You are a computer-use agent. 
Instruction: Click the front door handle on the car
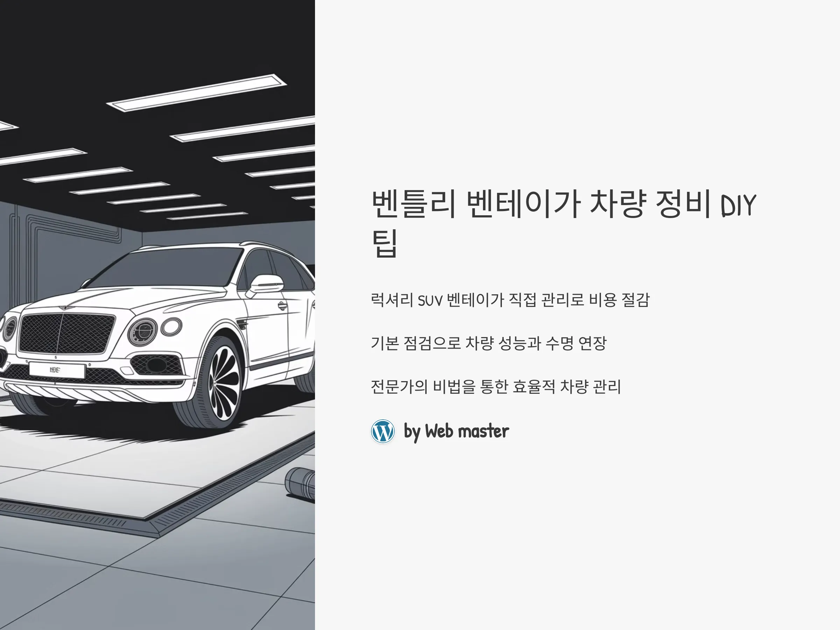coord(282,305)
